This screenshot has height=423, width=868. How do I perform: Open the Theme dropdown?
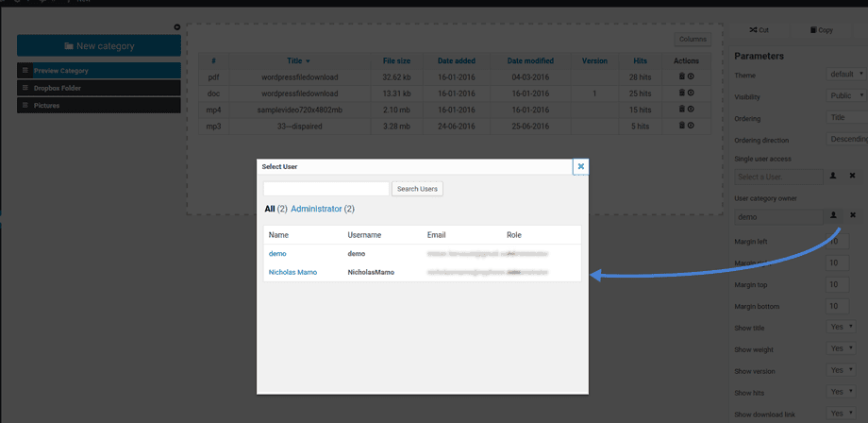click(x=846, y=74)
